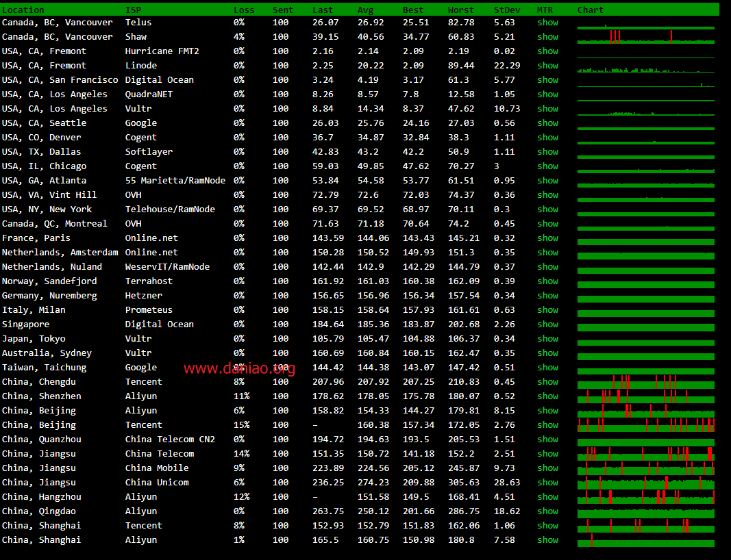This screenshot has width=731, height=560.
Task: Select 'Taiwan, Taichung' location cell
Action: [x=45, y=368]
